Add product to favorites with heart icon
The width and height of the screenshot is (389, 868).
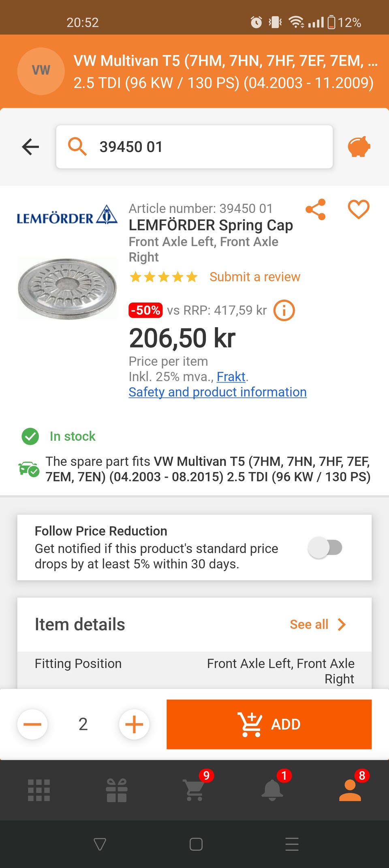(359, 209)
